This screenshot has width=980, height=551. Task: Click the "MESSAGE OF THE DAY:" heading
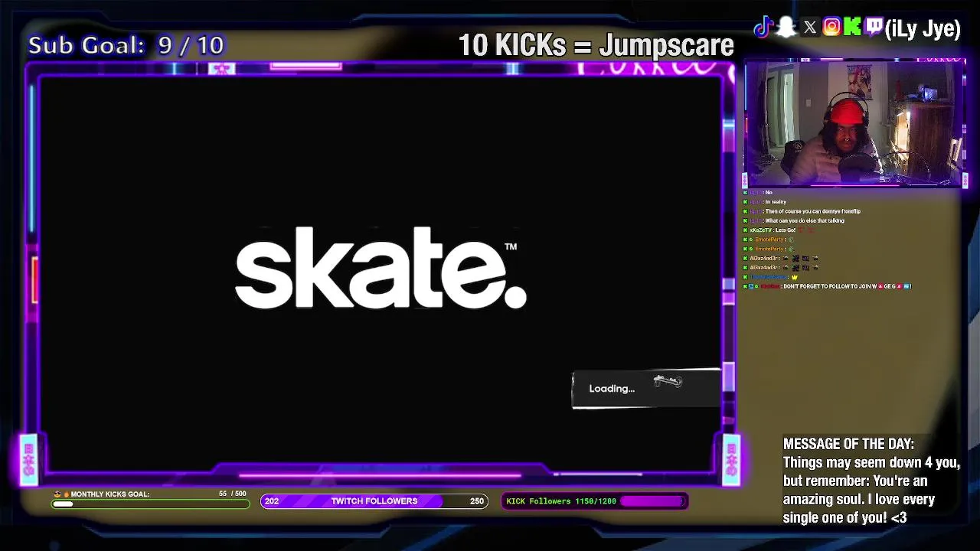click(848, 444)
